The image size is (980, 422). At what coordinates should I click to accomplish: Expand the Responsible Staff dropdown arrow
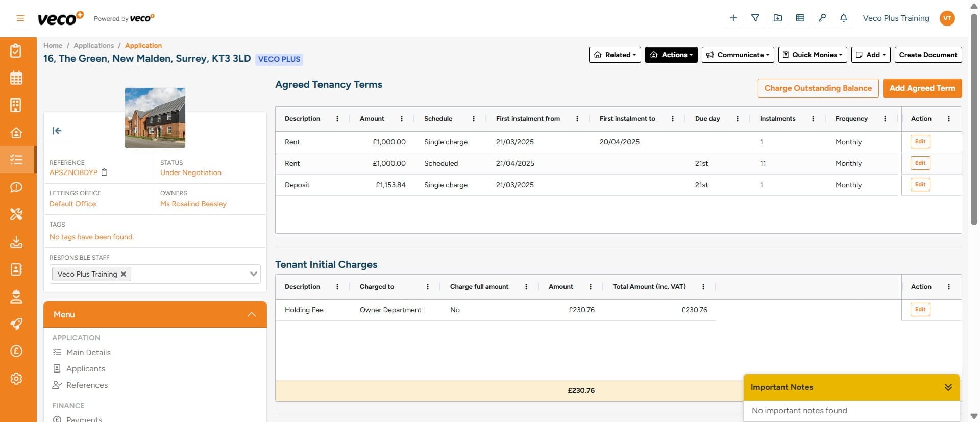click(253, 274)
